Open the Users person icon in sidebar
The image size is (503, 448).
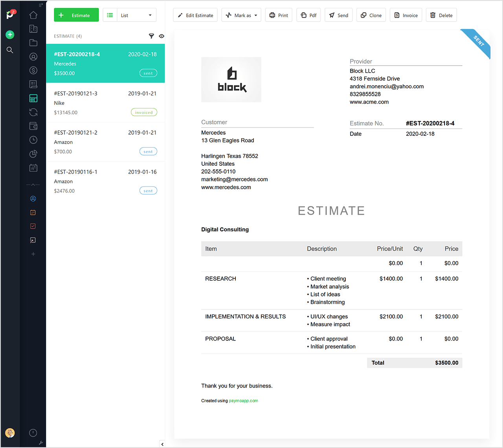[x=33, y=57]
